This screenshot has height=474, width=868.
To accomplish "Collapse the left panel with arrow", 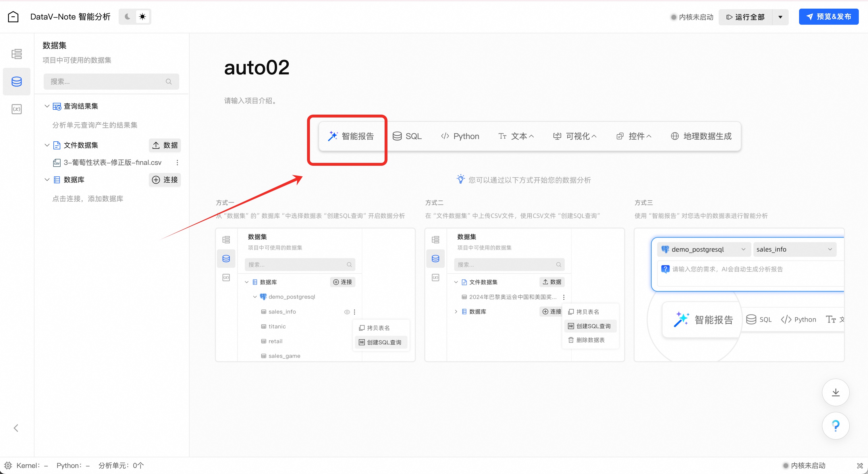I will pos(16,428).
